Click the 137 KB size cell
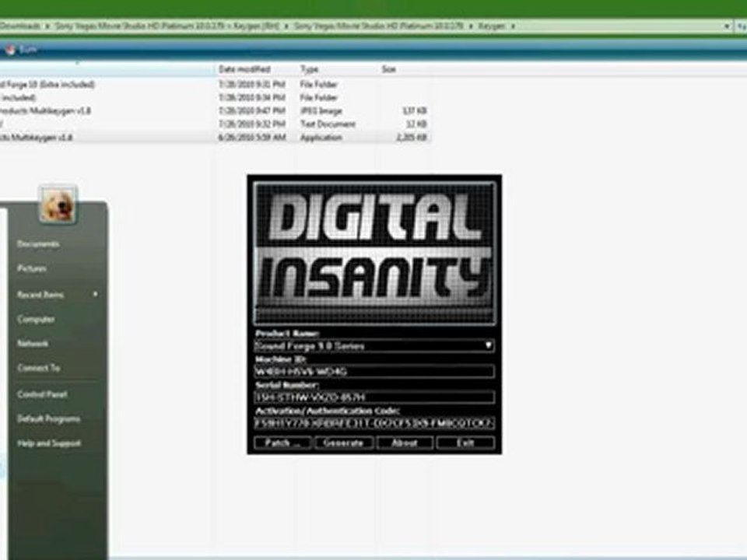The width and height of the screenshot is (747, 560). pyautogui.click(x=415, y=111)
